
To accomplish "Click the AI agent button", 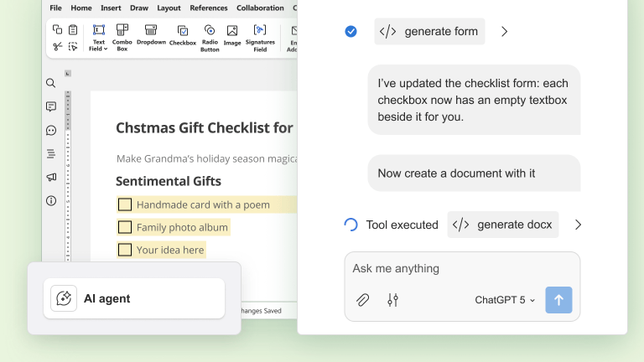I will click(x=134, y=298).
